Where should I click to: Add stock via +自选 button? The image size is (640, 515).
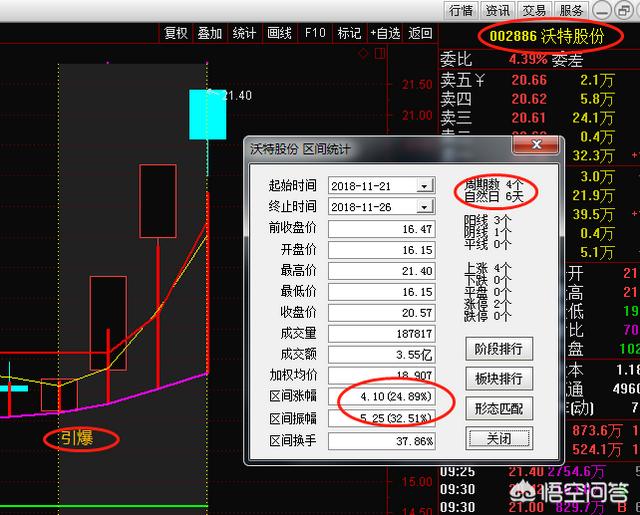[x=385, y=33]
